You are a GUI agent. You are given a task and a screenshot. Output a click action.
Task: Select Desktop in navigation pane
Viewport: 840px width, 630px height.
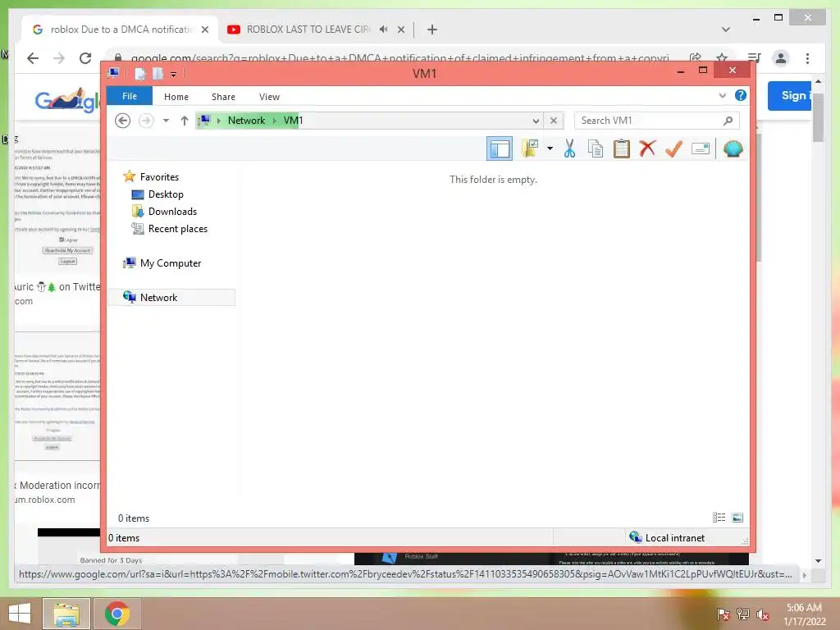click(166, 194)
